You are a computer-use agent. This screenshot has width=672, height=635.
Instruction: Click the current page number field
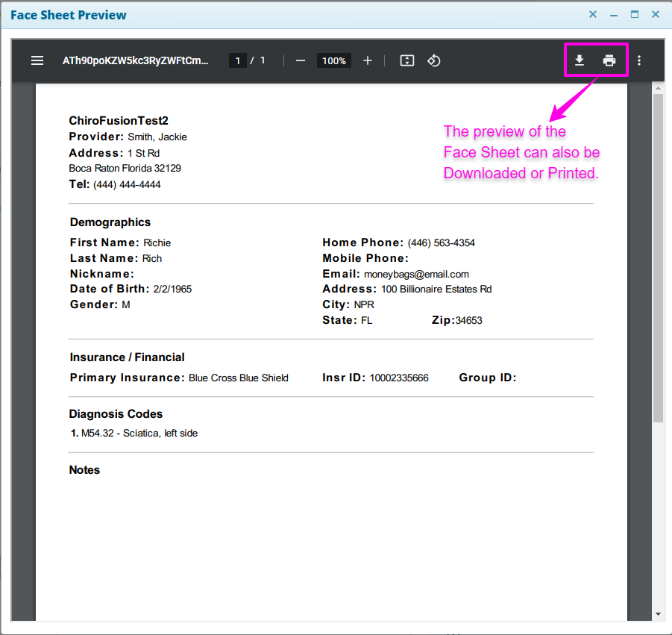(237, 60)
